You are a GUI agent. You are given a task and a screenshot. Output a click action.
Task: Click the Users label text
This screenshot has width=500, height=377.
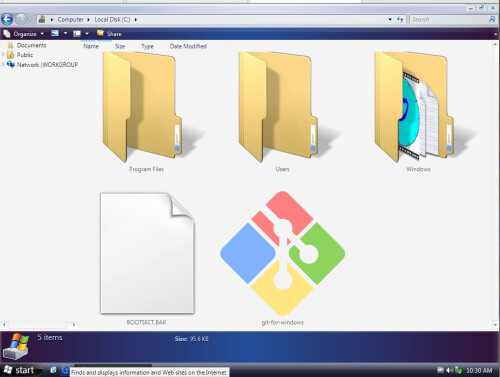pos(282,169)
